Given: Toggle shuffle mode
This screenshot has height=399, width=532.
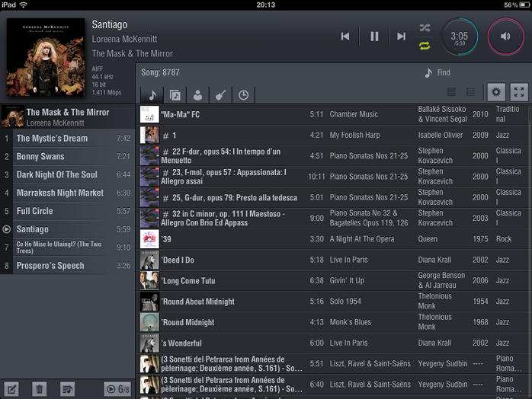Looking at the screenshot, I should (425, 28).
